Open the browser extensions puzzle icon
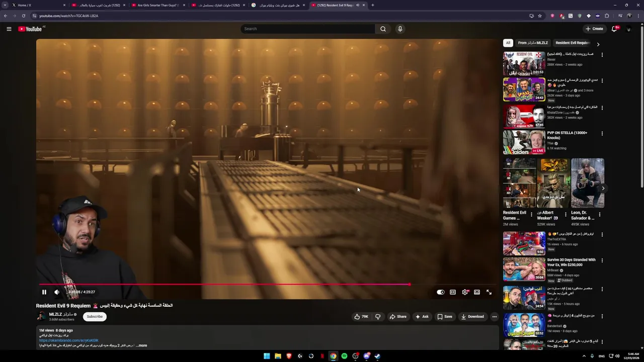 [x=607, y=16]
